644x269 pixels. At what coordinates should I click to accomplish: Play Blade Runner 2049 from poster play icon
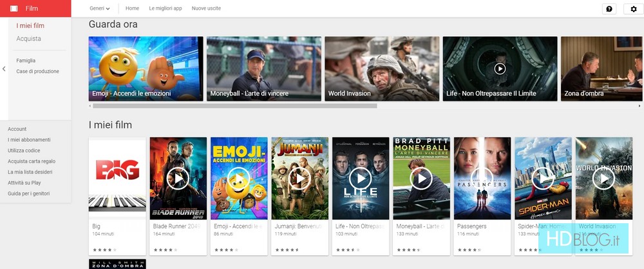tap(178, 178)
